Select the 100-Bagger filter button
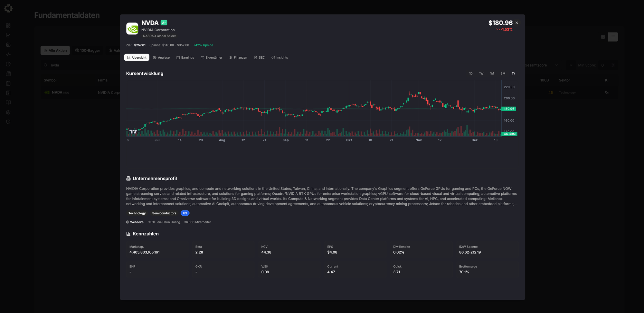The width and height of the screenshot is (644, 313). 88,50
